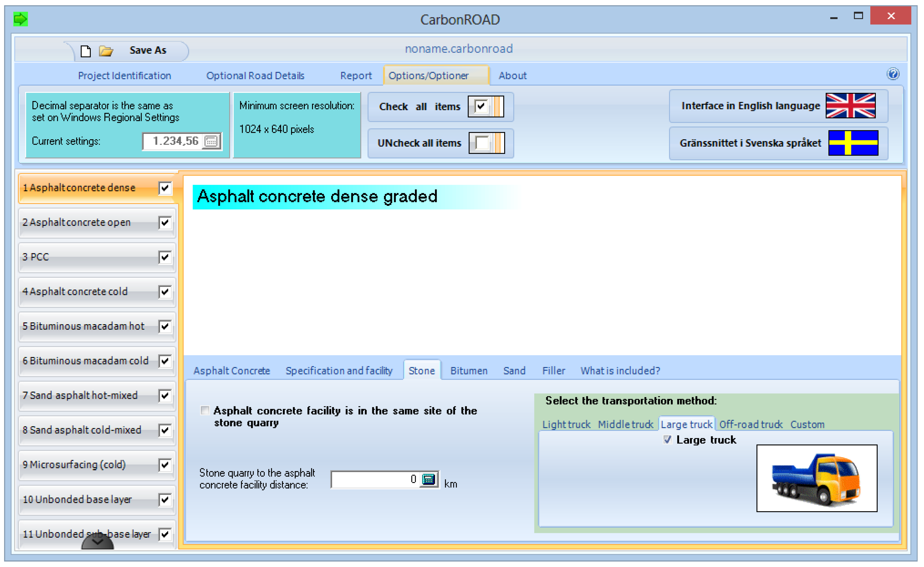Click the green arrow application icon
This screenshot has width=924, height=567.
20,19
